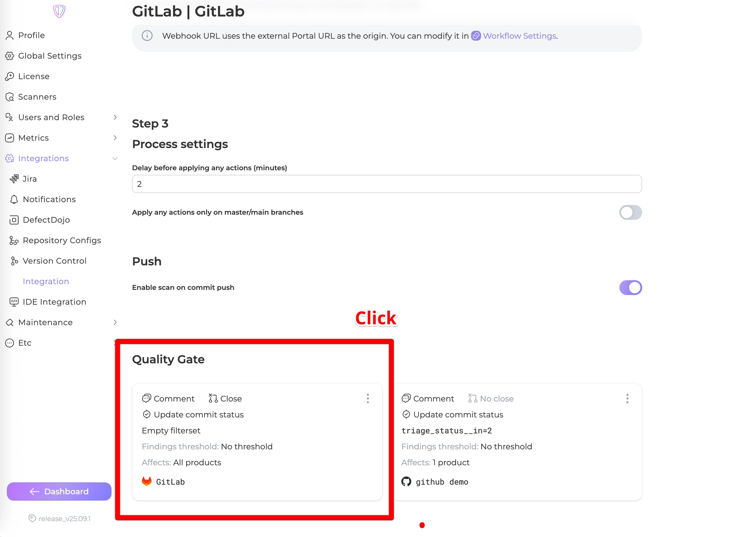Click the GitHub octocat icon
This screenshot has width=756, height=537.
[406, 482]
